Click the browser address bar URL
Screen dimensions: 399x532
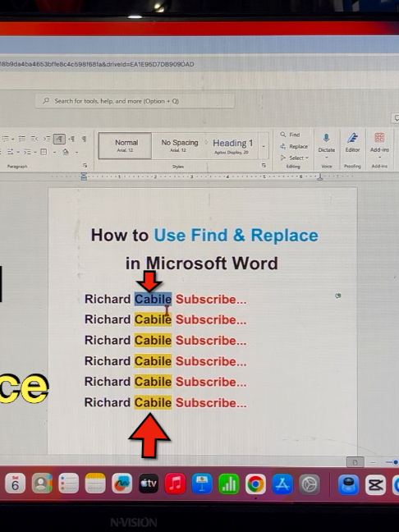[97, 64]
